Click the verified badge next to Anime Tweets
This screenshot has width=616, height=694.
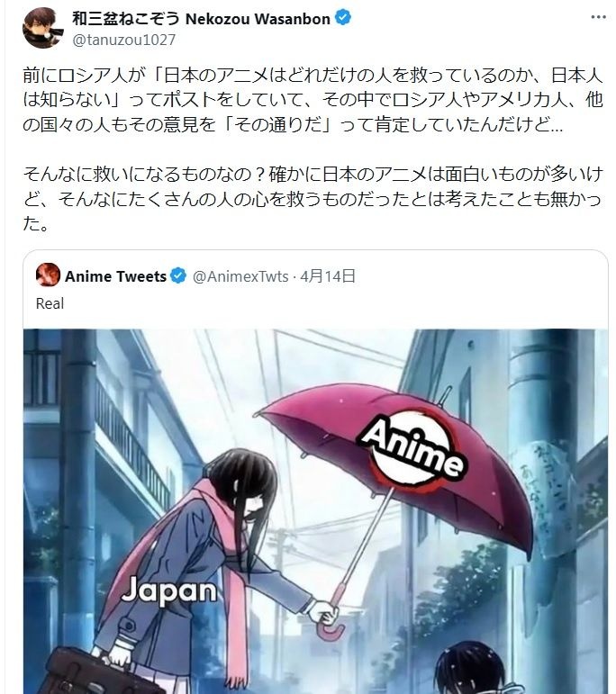tap(178, 276)
